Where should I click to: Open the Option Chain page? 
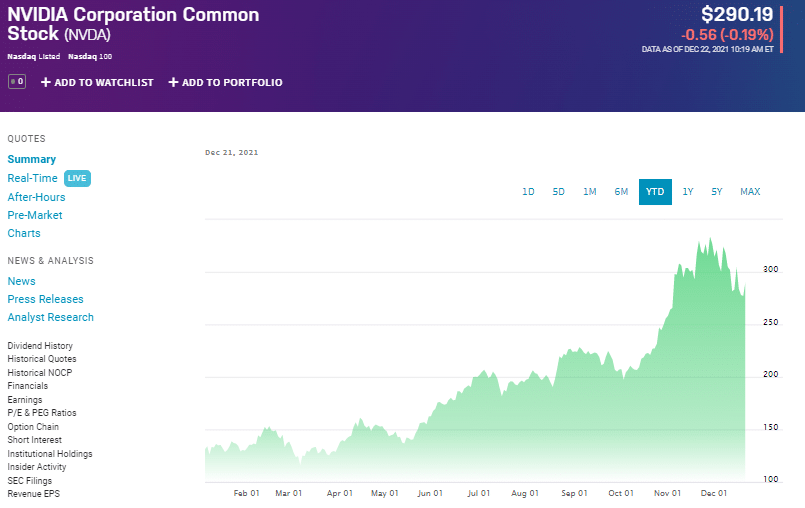33,427
